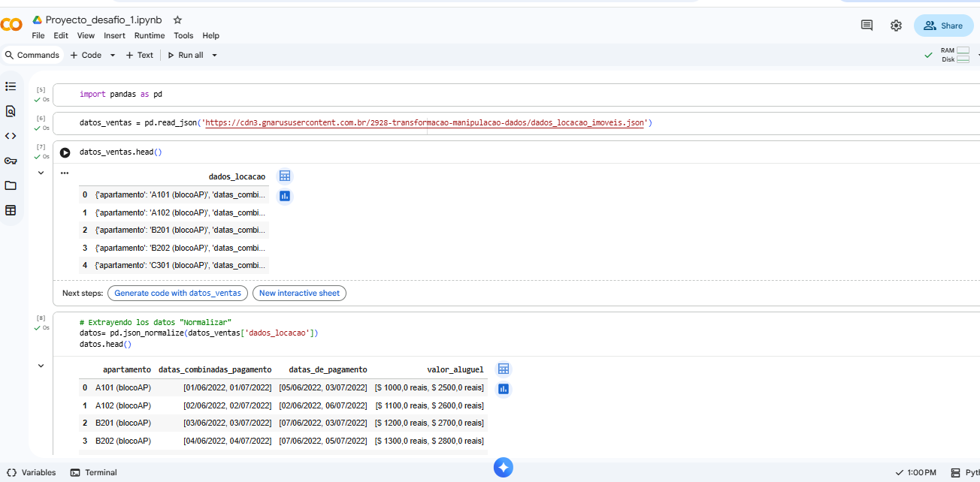Open the Variables panel

(31, 472)
